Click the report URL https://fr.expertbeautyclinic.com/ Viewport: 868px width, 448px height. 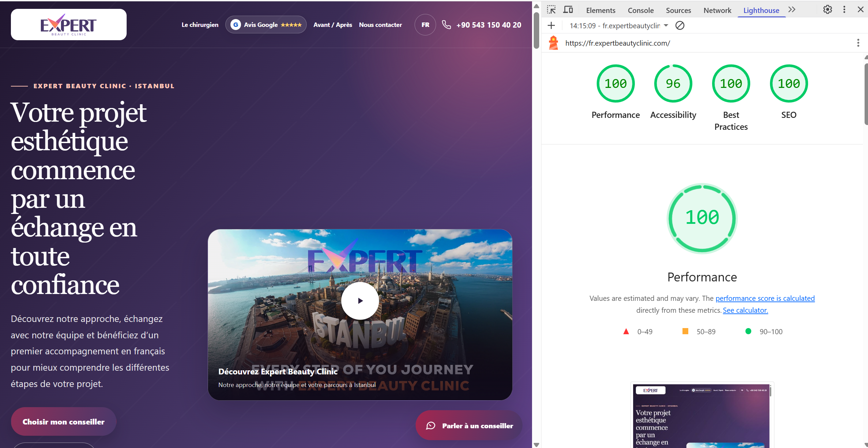coord(617,43)
